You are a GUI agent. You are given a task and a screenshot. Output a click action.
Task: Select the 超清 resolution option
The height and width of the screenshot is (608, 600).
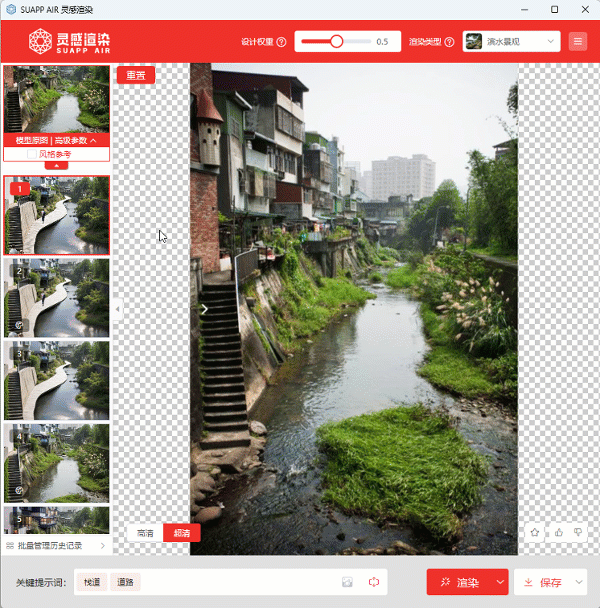tap(181, 533)
